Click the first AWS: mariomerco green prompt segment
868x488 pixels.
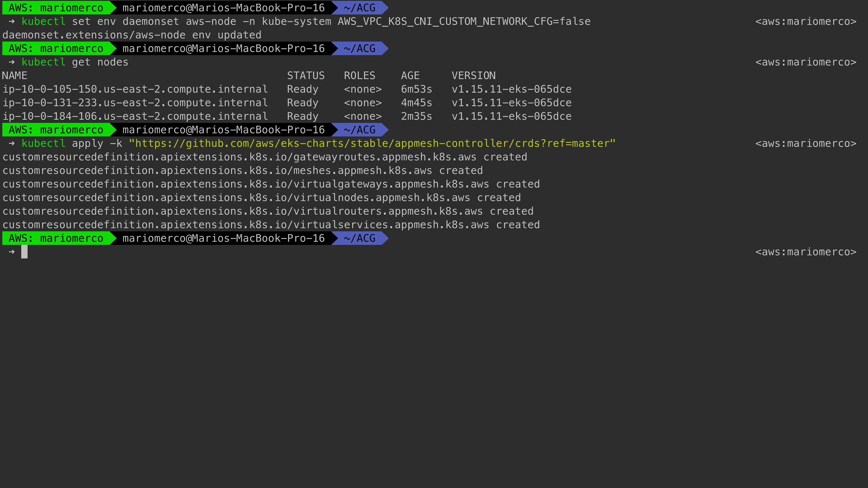[56, 8]
